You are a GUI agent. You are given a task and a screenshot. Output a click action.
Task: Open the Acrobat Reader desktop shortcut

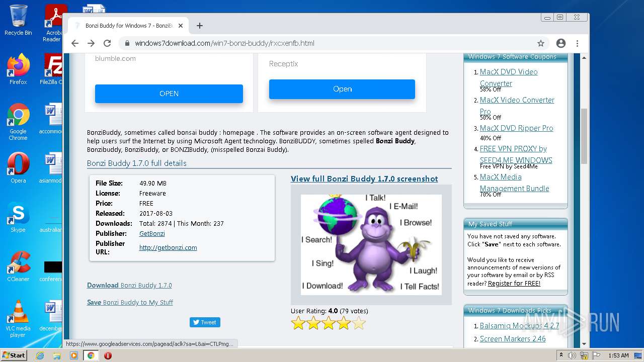53,23
